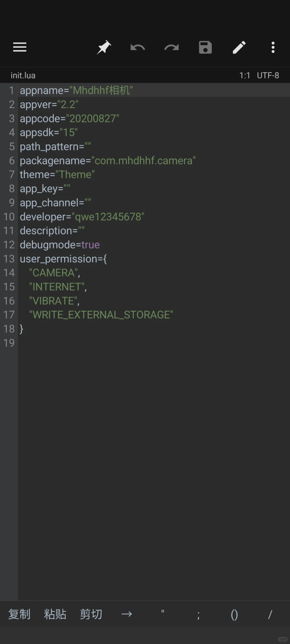Screen dimensions: 290x644
Task: Insert tab with the arrow key
Action: [x=127, y=614]
